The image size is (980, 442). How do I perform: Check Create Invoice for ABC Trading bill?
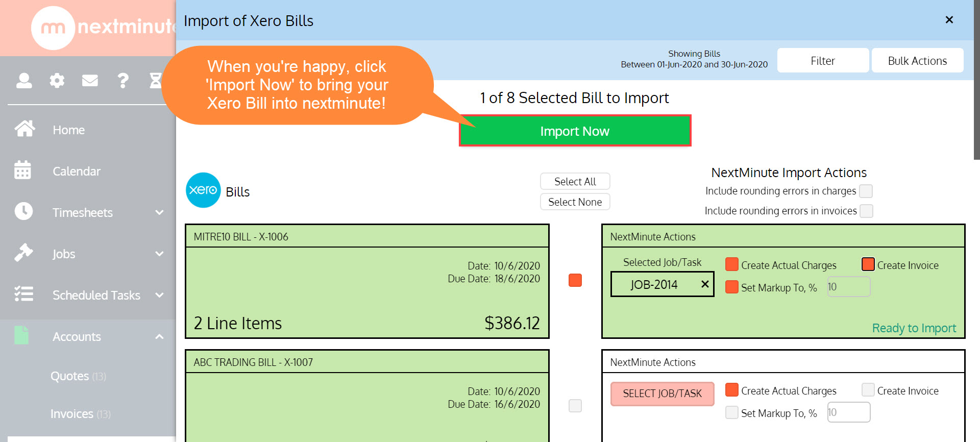(868, 390)
